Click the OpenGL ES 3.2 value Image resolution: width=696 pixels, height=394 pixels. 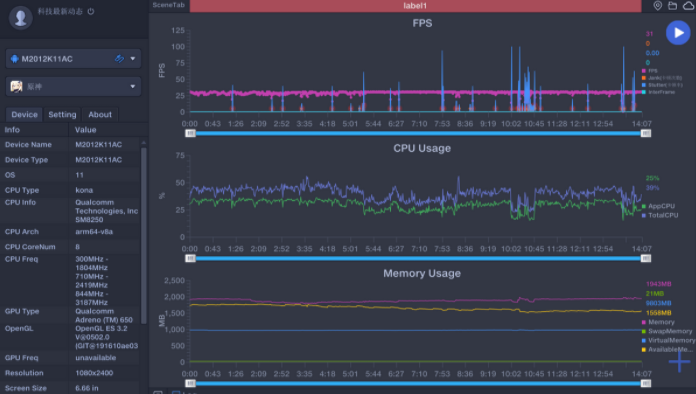[x=107, y=337]
